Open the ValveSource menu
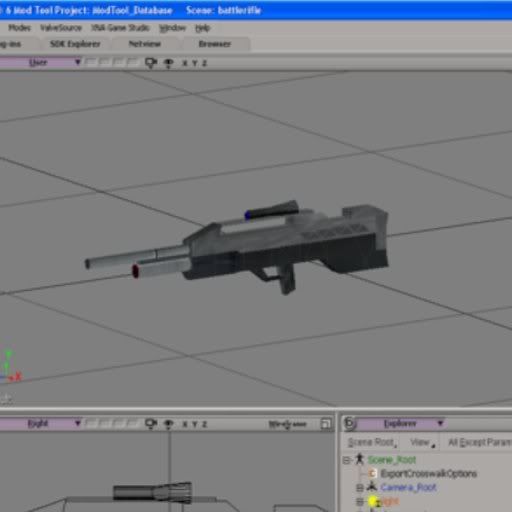The height and width of the screenshot is (512, 512). point(61,28)
